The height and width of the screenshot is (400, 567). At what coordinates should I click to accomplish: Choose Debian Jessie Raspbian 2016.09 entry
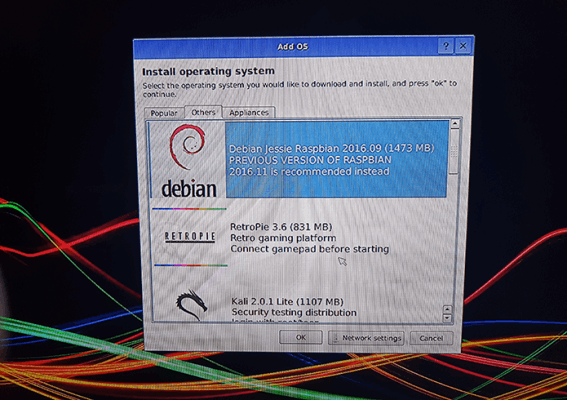pyautogui.click(x=298, y=159)
